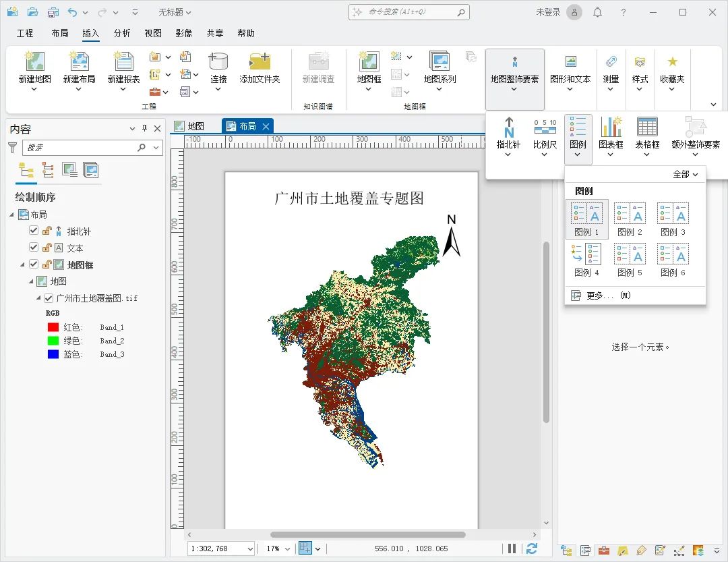Open the zoom percent 17% dropdown
The width and height of the screenshot is (728, 562).
[287, 549]
